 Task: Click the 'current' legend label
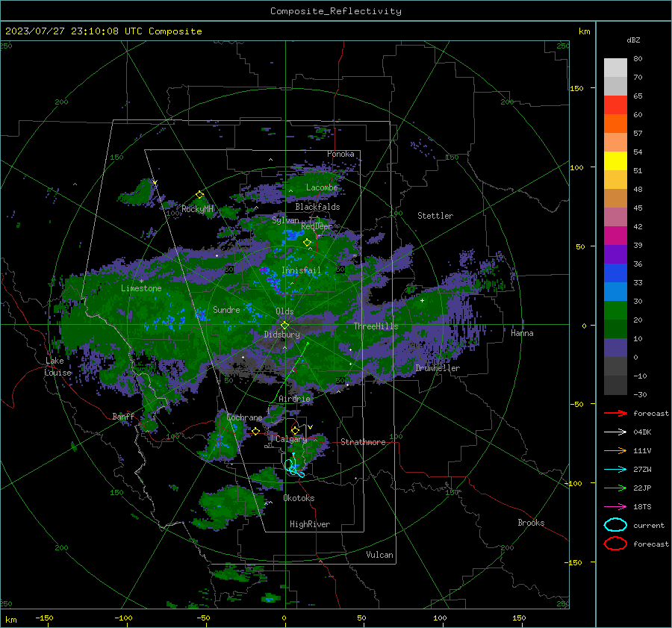point(649,525)
